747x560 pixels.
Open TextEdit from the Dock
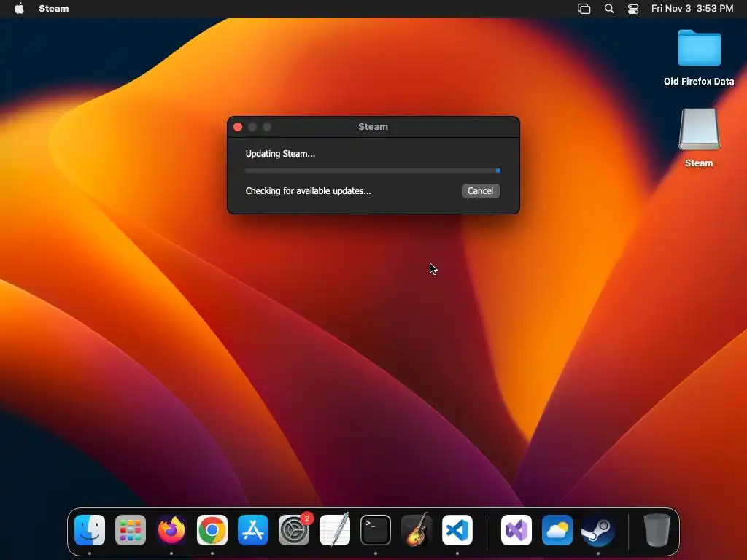point(334,530)
